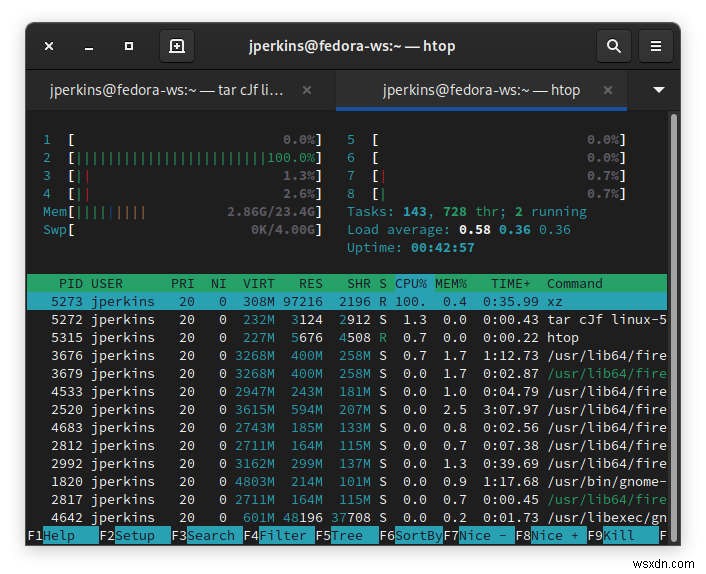Open the hamburger menu

pyautogui.click(x=656, y=46)
